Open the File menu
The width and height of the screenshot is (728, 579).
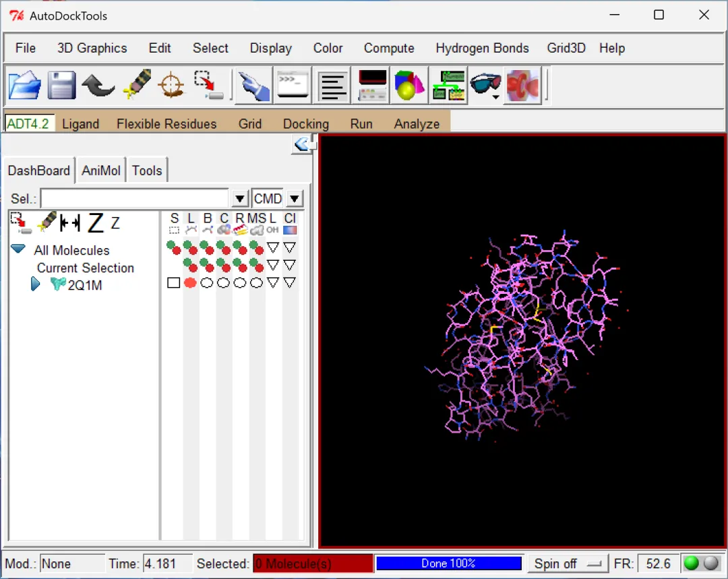point(25,49)
